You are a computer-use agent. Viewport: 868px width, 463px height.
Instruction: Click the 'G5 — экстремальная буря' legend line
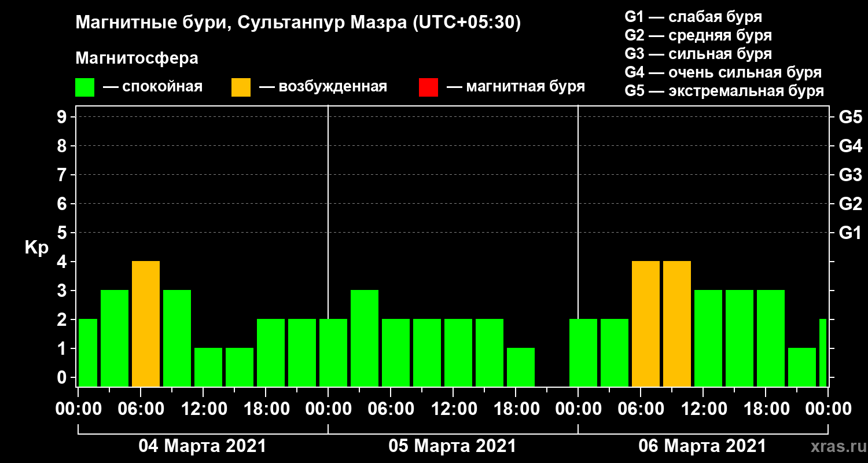pyautogui.click(x=724, y=91)
